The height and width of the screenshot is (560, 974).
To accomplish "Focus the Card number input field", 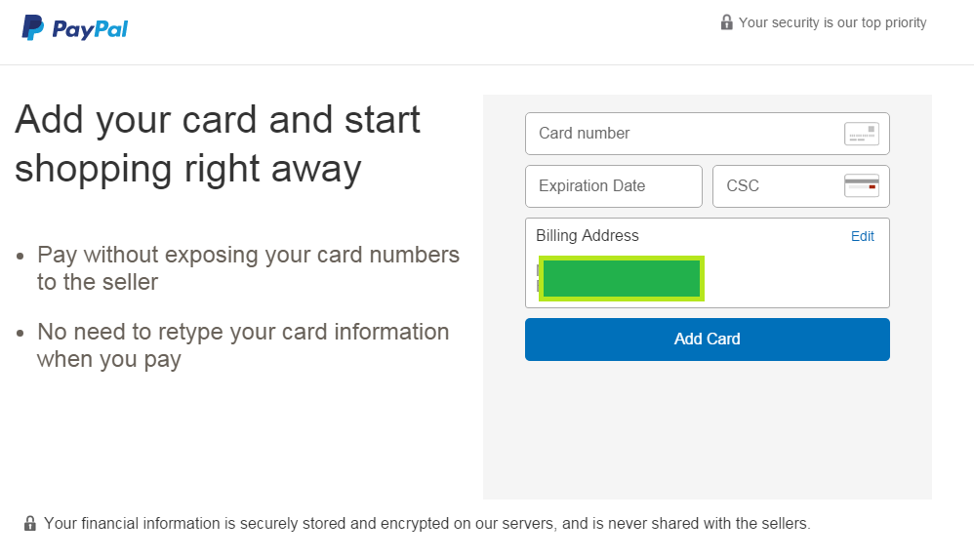I will 707,134.
